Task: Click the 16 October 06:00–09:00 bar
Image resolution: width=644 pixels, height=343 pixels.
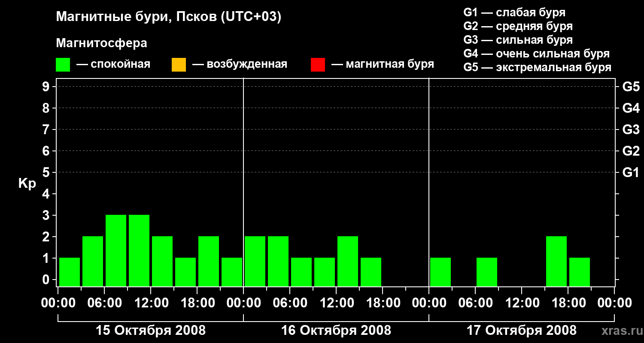Action: click(x=301, y=272)
